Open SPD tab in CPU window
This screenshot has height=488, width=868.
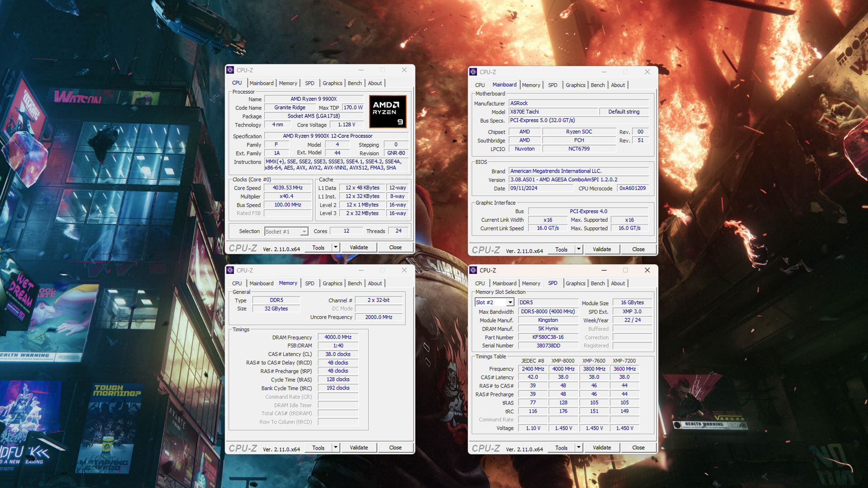(310, 83)
